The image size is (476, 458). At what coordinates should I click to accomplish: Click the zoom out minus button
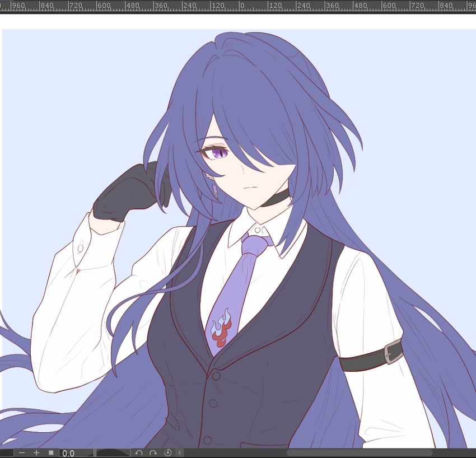(x=21, y=453)
